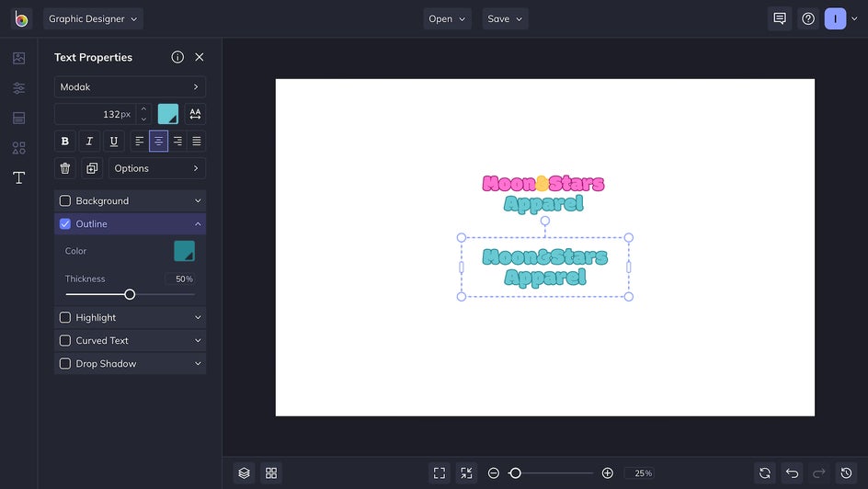Open the Help question mark icon
Screen dimensions: 868x489
808,18
